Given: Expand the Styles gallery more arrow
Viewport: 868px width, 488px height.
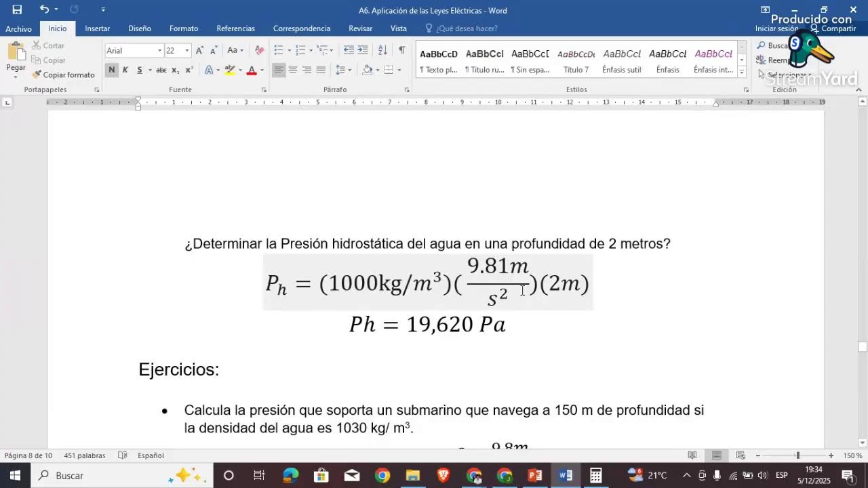Looking at the screenshot, I should click(742, 72).
